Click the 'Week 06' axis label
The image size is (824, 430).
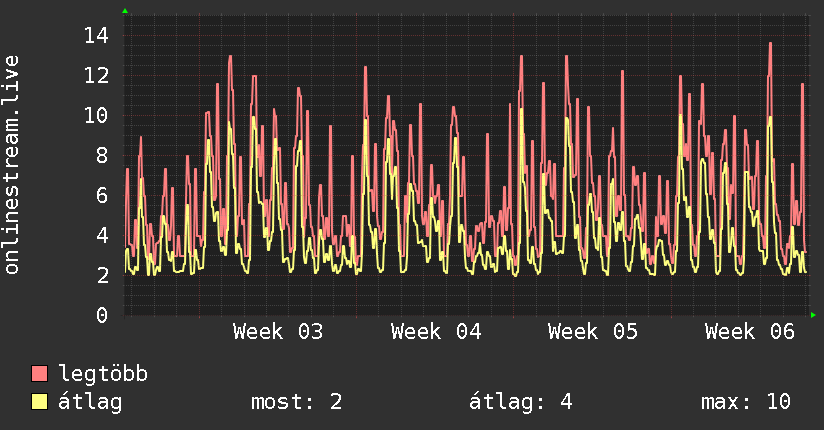(x=750, y=332)
